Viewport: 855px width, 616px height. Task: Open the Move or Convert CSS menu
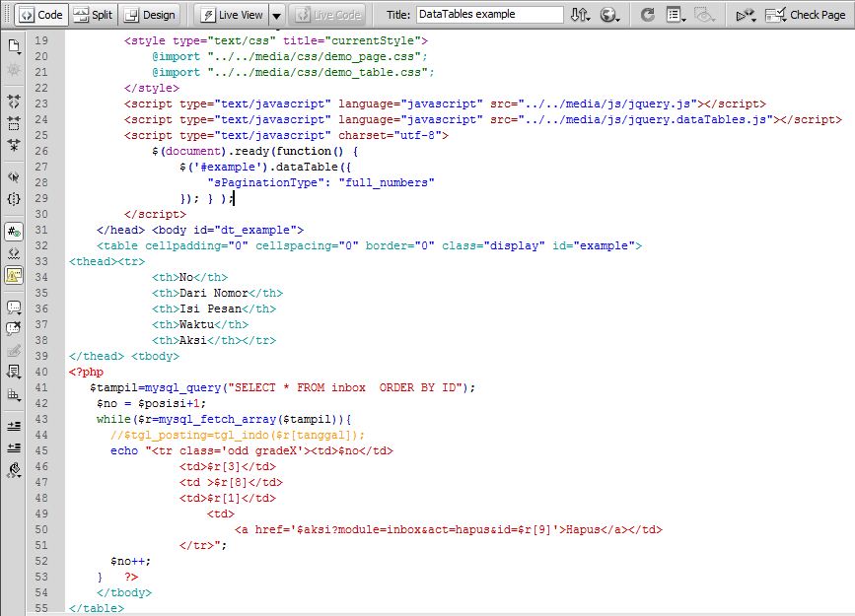pos(14,394)
